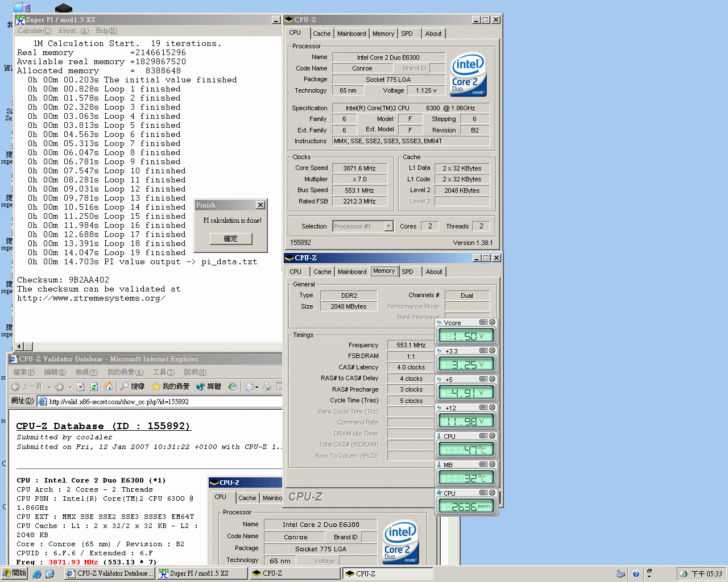Click the Checksum: 9B2AA402 line in Super PI
The height and width of the screenshot is (582, 728).
[x=63, y=280]
